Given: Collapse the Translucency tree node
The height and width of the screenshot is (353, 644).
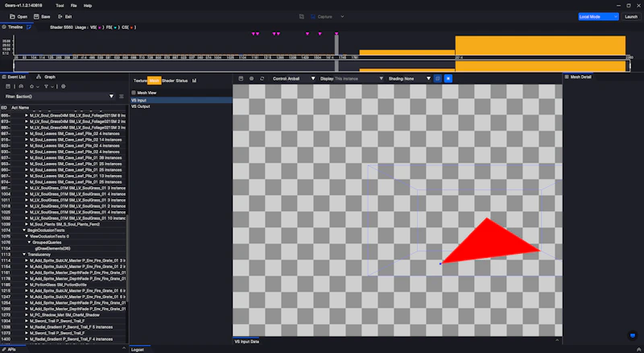Looking at the screenshot, I should 24,255.
